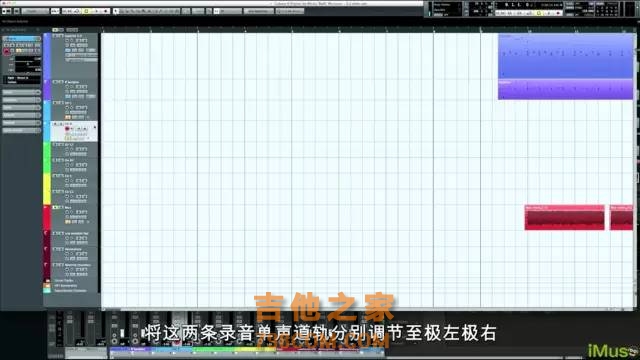The width and height of the screenshot is (640, 360).
Task: Select the arrow object selection tool
Action: click(x=116, y=11)
